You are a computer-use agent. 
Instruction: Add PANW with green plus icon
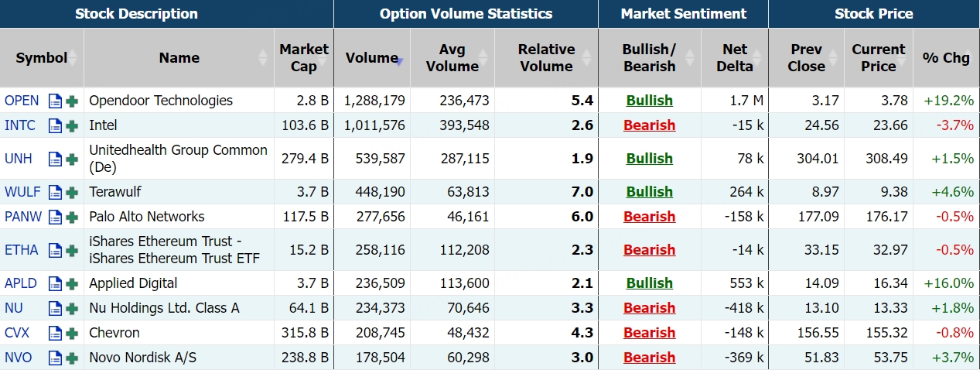coord(72,217)
